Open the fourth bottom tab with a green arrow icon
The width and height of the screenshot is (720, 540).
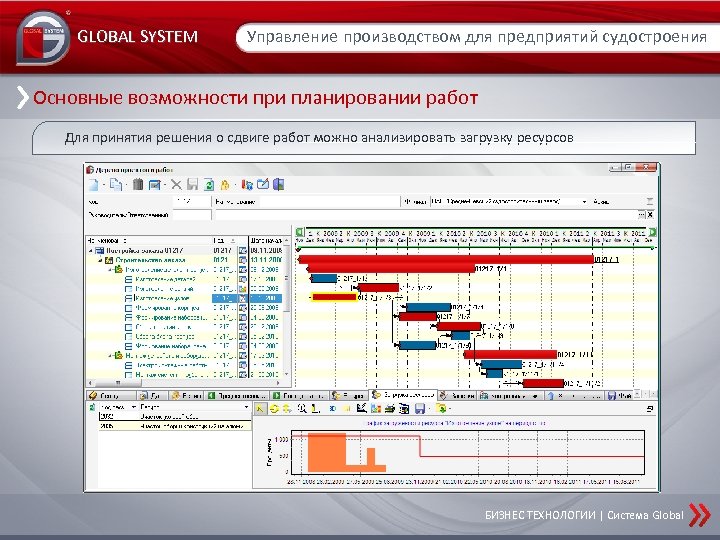pyautogui.click(x=237, y=395)
